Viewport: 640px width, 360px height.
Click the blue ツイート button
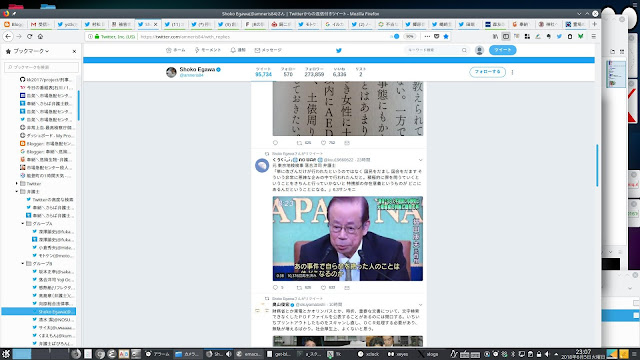pos(502,50)
